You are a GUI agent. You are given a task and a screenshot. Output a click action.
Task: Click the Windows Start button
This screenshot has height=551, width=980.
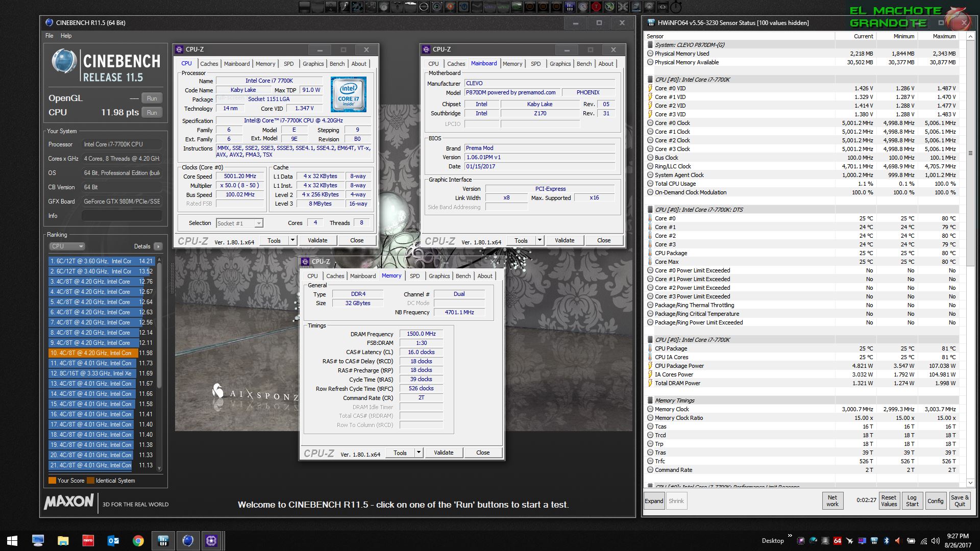point(12,541)
